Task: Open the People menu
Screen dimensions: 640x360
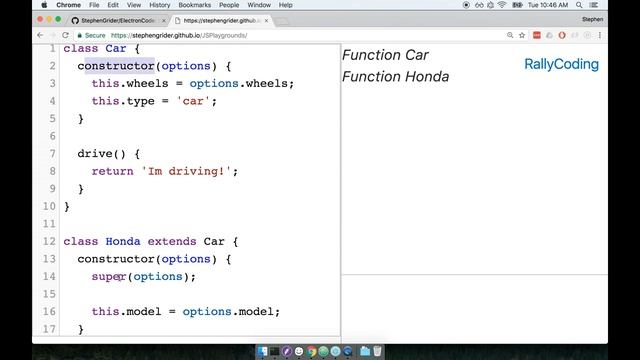Action: click(x=229, y=5)
